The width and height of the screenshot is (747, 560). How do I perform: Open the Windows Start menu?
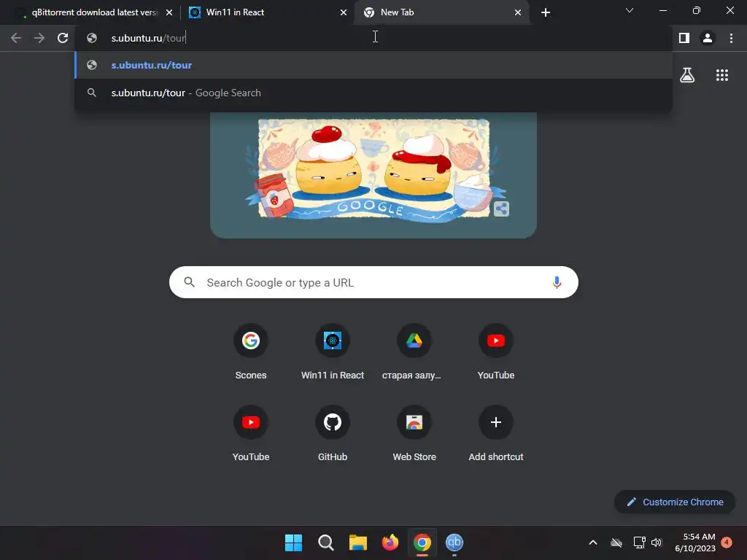[x=293, y=542]
